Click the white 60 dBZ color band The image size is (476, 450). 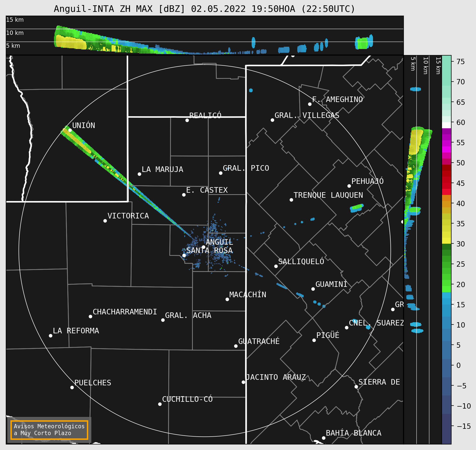446,125
